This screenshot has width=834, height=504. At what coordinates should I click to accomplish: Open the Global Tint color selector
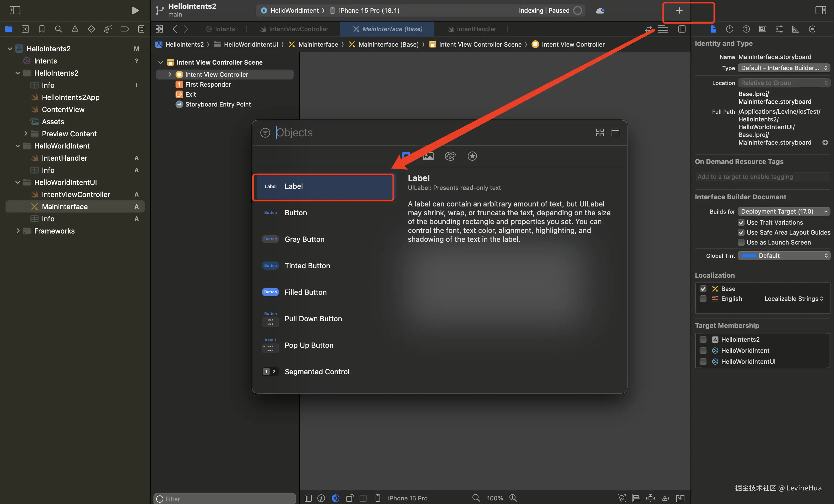783,256
